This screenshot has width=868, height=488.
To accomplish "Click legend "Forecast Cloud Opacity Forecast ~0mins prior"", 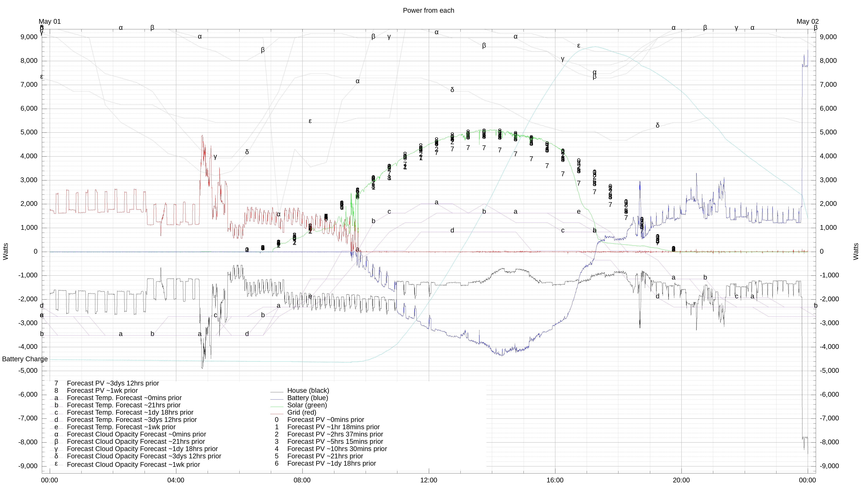I will (136, 434).
